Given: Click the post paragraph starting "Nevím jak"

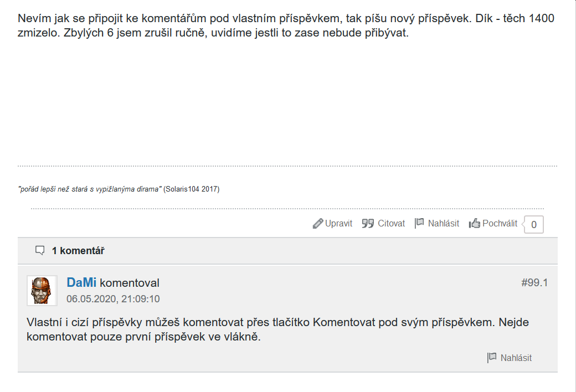Looking at the screenshot, I should (x=286, y=26).
